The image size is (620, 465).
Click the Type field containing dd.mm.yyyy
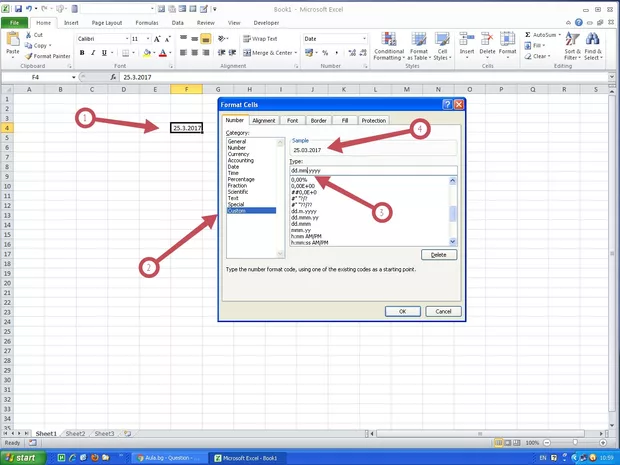point(372,171)
